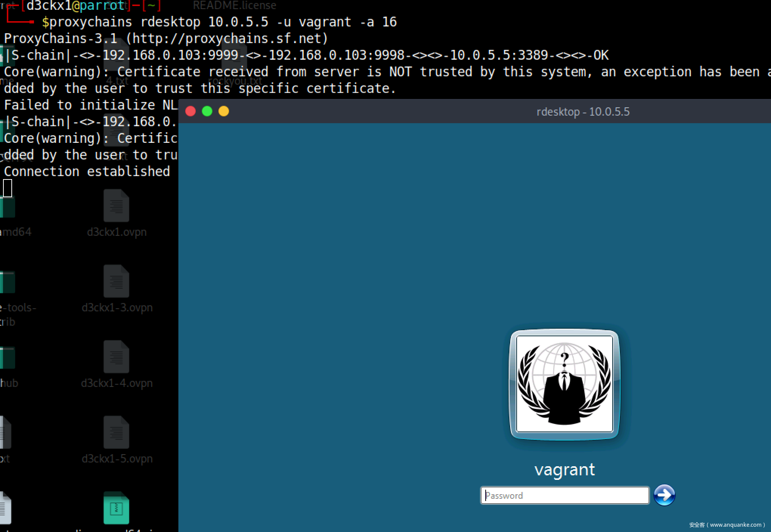Screen dimensions: 771x532
Task: Select the d3ckx1-5.ovpn file icon
Action: point(116,433)
